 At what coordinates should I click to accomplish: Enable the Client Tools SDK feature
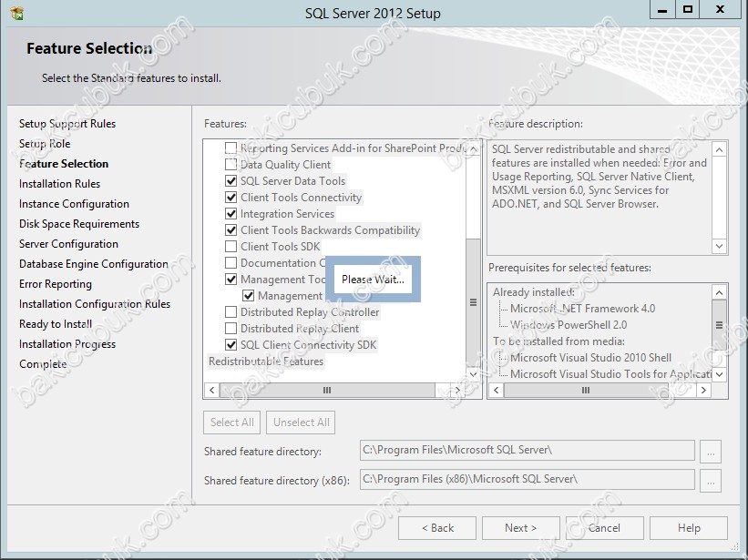coord(231,247)
